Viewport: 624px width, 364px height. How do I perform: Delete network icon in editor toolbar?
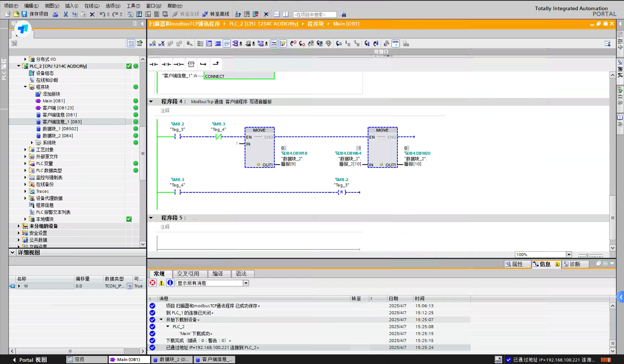162,44
